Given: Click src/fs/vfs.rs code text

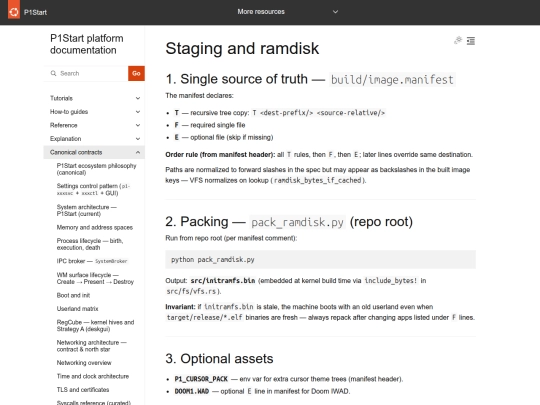Looking at the screenshot, I should [191, 291].
